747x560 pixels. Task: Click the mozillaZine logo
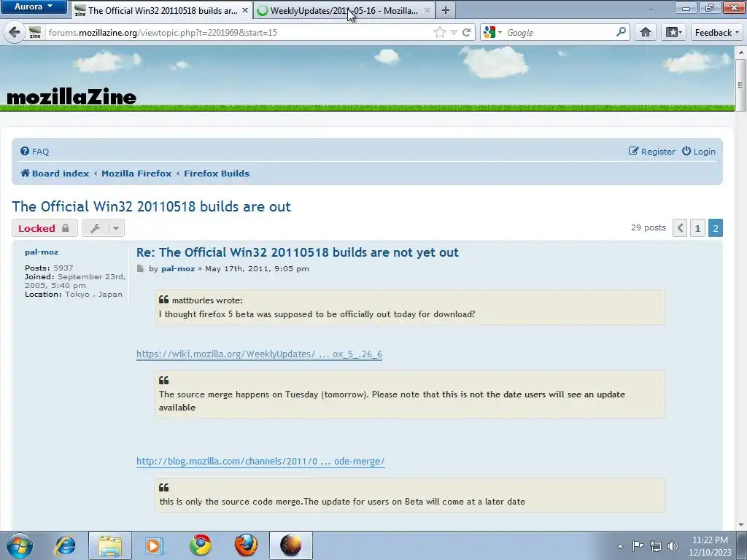coord(71,97)
